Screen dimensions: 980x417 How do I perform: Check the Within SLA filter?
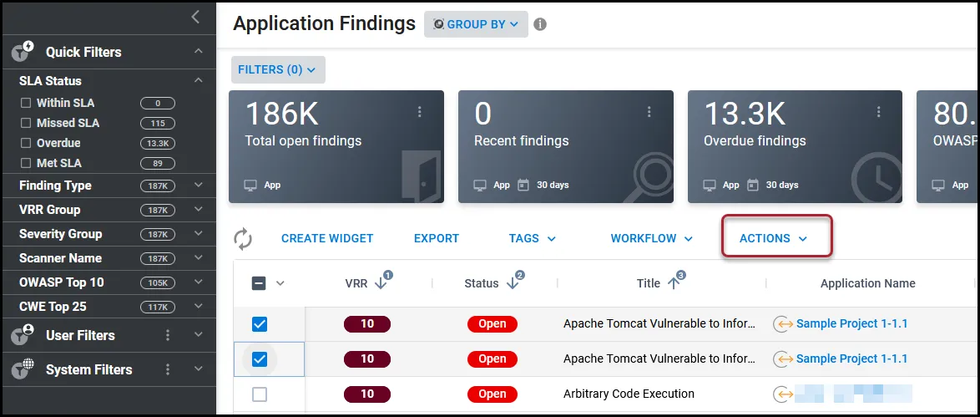tap(26, 103)
